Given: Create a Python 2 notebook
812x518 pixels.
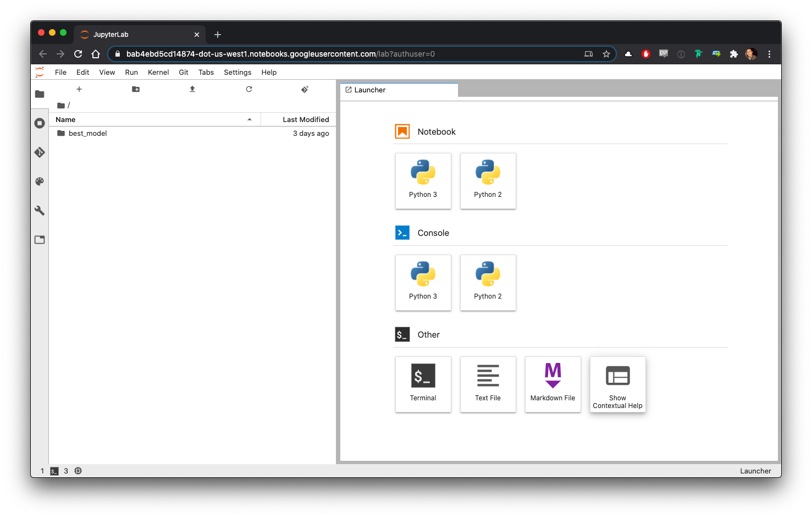Looking at the screenshot, I should [488, 181].
